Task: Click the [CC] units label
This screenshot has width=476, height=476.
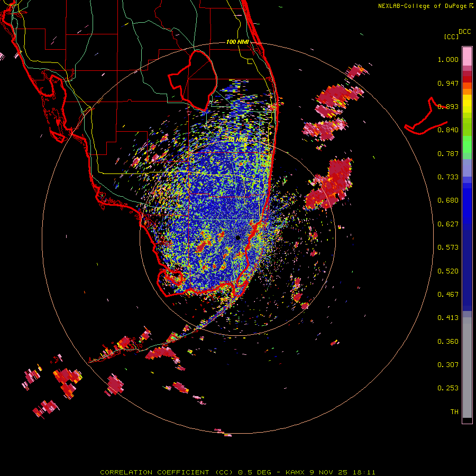Action: point(451,36)
